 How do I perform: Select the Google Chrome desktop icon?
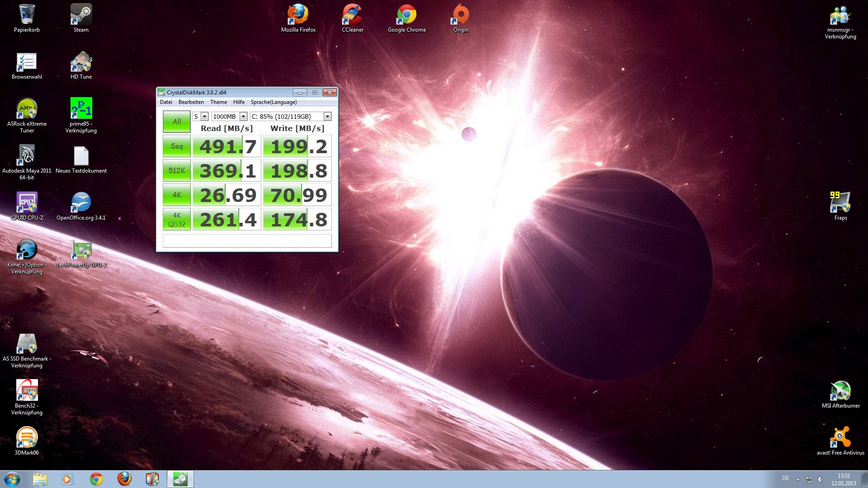(407, 18)
